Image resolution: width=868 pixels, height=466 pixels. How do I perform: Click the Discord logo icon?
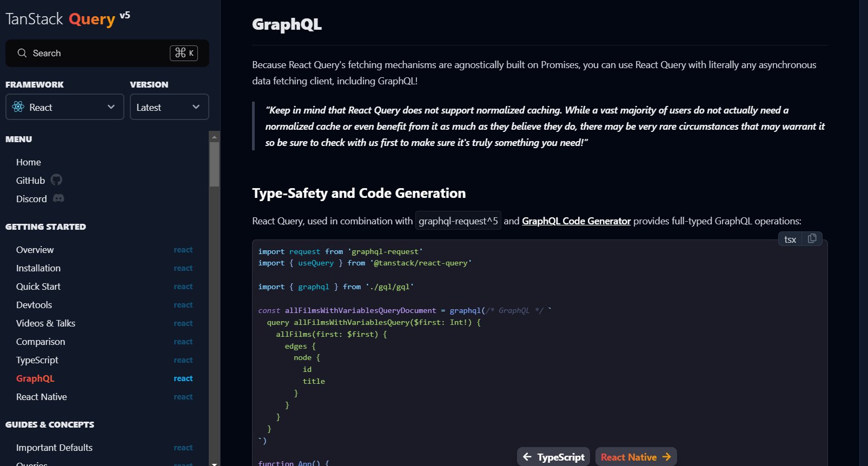[58, 198]
